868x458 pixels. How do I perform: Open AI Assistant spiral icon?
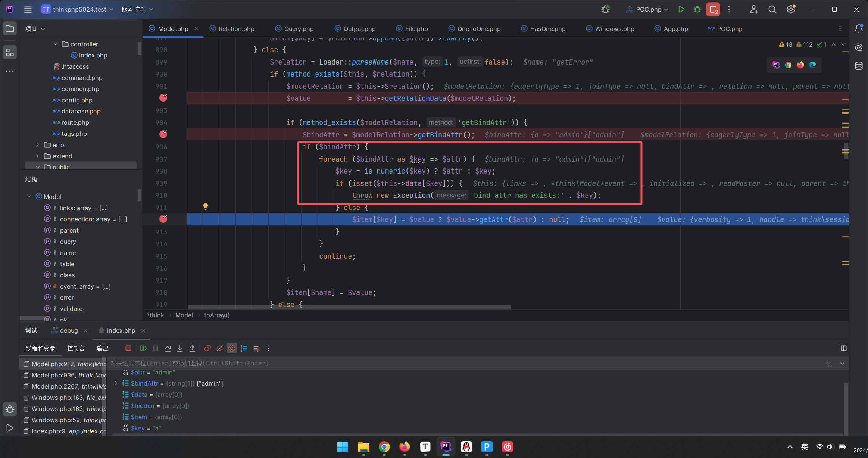coord(859,47)
